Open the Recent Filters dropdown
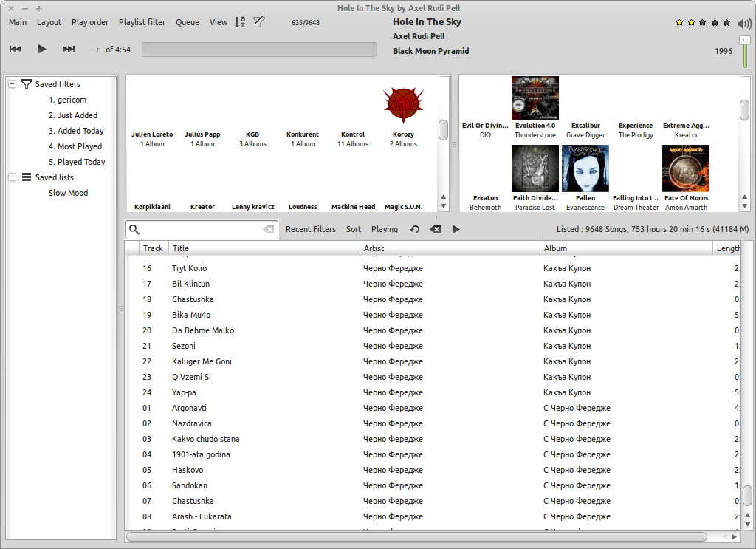The image size is (756, 549). (x=311, y=229)
